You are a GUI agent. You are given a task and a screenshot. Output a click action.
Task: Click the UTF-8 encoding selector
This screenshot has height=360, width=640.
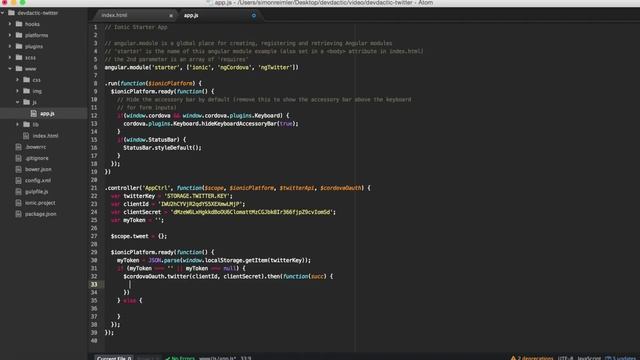565,358
